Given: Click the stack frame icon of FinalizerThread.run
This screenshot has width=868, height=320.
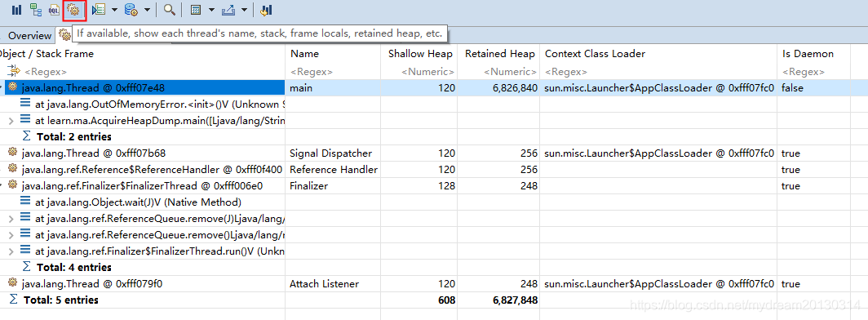Looking at the screenshot, I should [x=25, y=251].
